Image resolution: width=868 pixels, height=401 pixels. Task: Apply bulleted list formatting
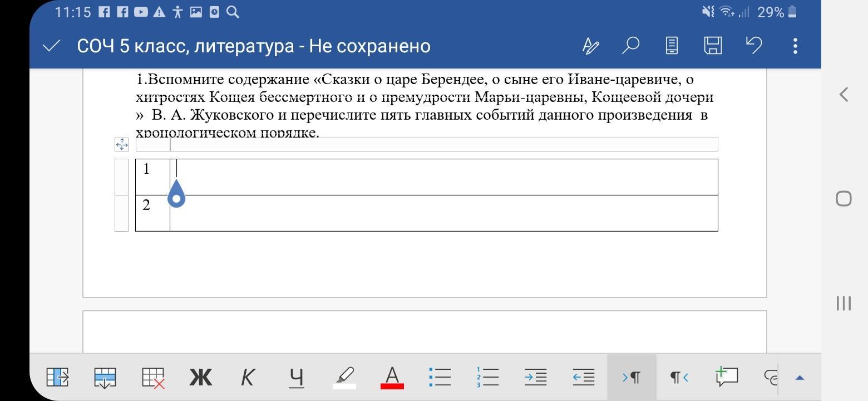[440, 377]
